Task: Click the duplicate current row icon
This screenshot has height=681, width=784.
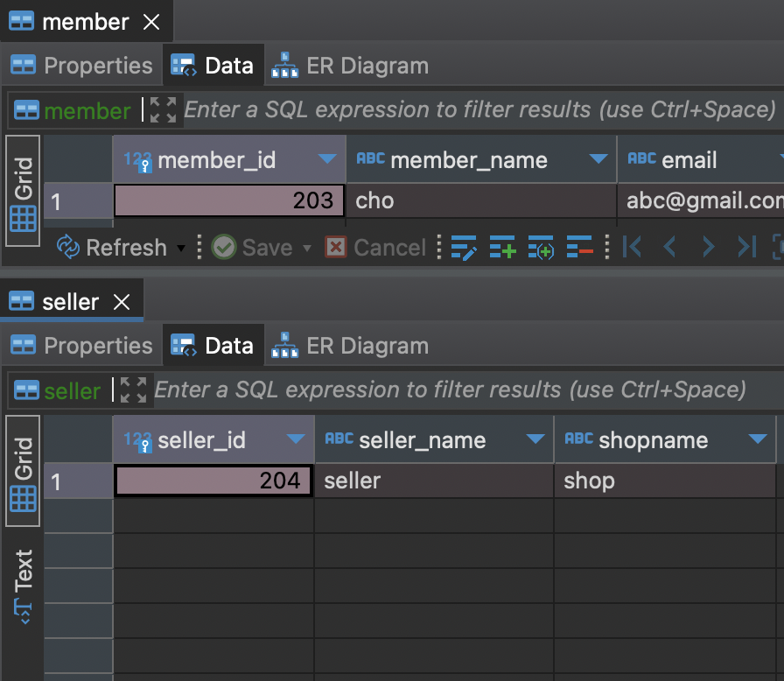Action: pyautogui.click(x=541, y=248)
